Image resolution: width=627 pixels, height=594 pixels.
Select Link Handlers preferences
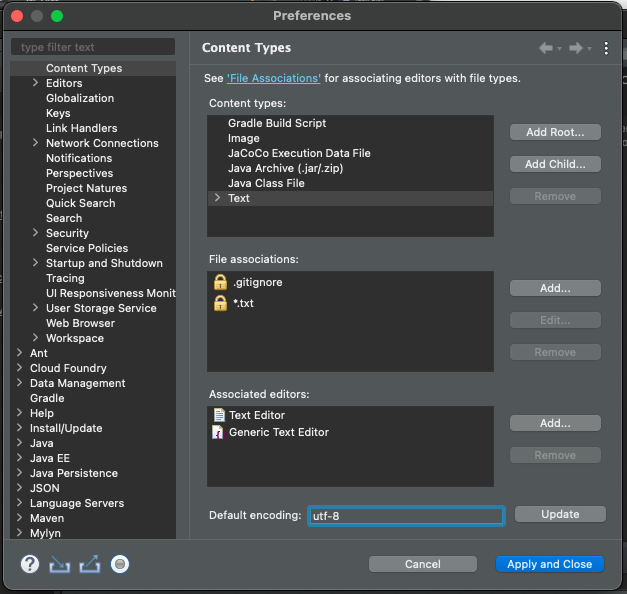[x=82, y=128]
